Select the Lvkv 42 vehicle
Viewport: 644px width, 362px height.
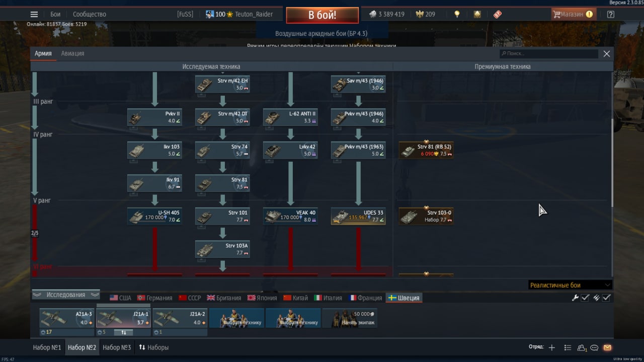pos(290,150)
